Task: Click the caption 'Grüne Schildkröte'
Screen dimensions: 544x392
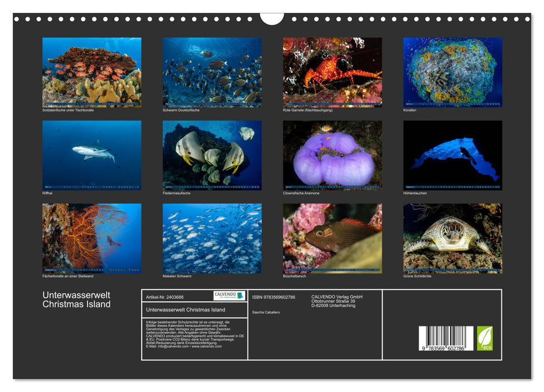Action: point(417,277)
